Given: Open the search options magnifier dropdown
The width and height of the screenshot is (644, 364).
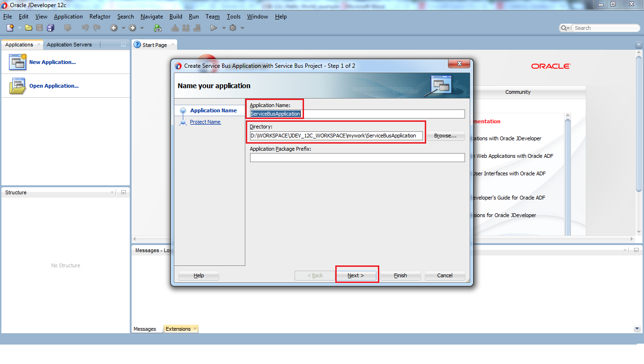Looking at the screenshot, I should point(565,28).
